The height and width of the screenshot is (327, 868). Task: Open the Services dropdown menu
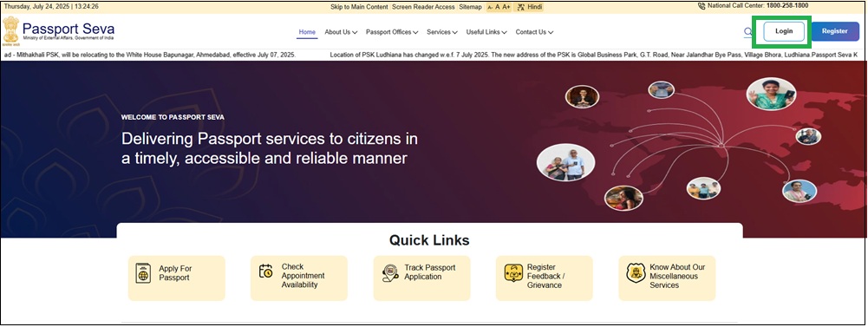[442, 32]
